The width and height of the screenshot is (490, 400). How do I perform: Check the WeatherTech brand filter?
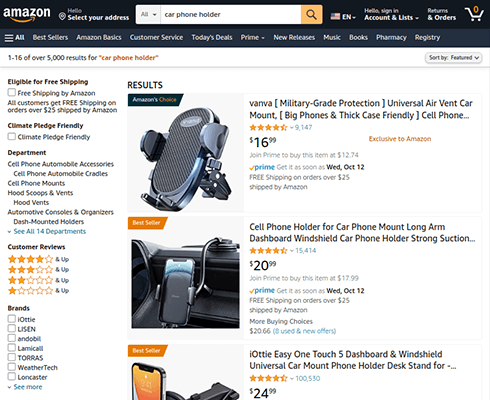[x=12, y=367]
